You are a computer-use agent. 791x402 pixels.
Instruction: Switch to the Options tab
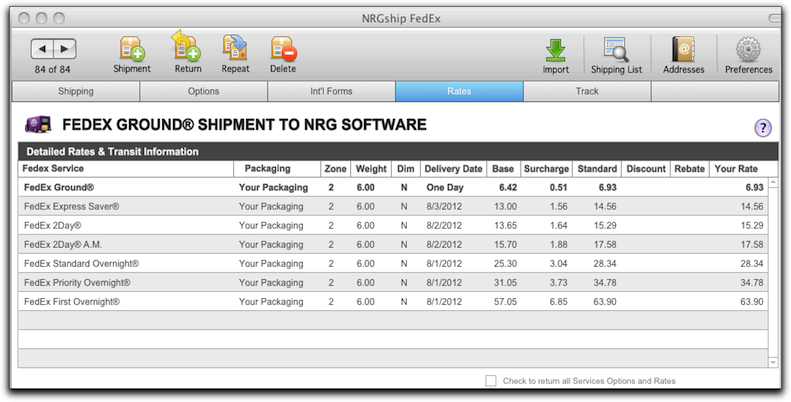click(x=204, y=92)
